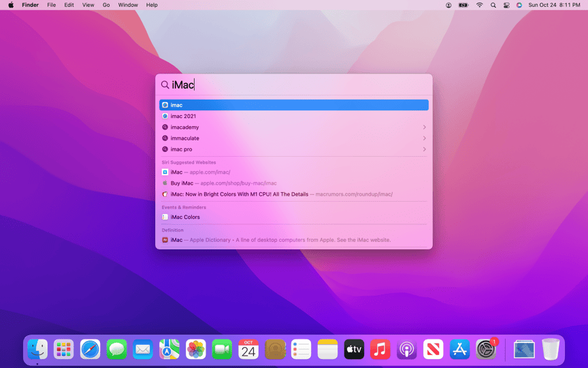This screenshot has width=588, height=368.
Task: Open the folder stack beside Trash in the Dock
Action: click(x=524, y=349)
